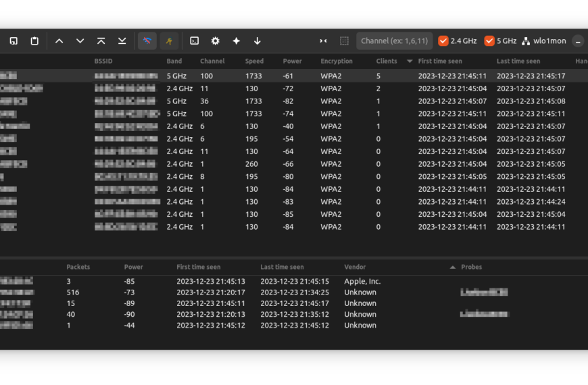This screenshot has height=385, width=588.
Task: Click the four-point sparkle icon
Action: click(237, 41)
